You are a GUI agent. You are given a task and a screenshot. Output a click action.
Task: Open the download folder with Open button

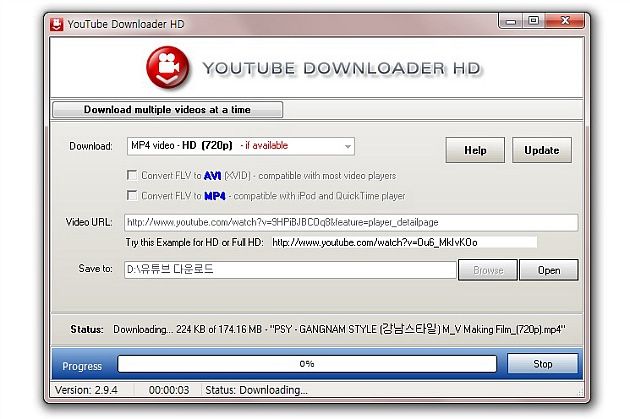click(x=549, y=270)
